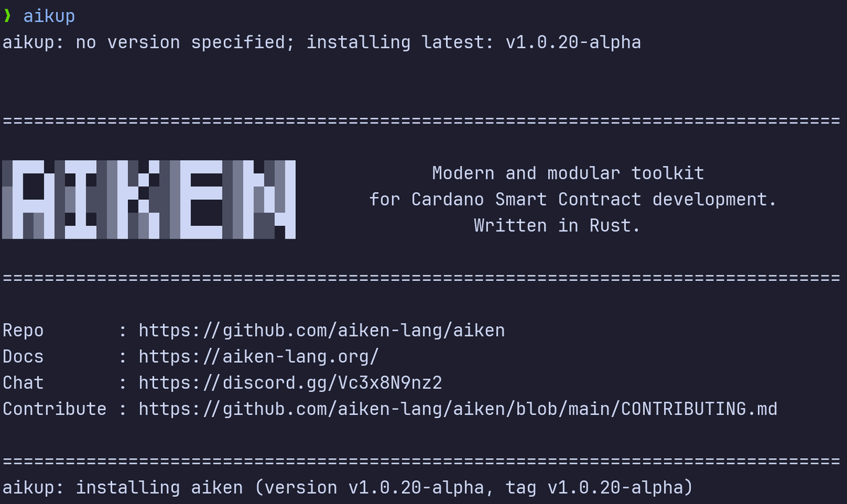This screenshot has width=847, height=504.
Task: Open the aiken-lang.org docs link
Action: 259,356
